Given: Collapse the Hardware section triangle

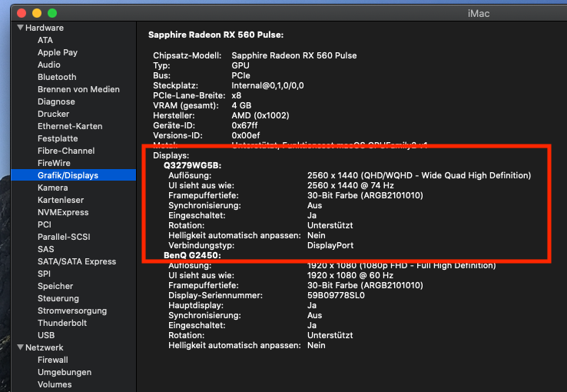Looking at the screenshot, I should [x=20, y=28].
